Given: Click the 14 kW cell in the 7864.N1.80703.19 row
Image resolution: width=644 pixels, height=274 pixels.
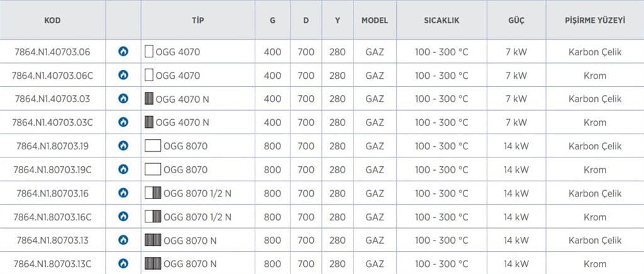Looking at the screenshot, I should (x=516, y=146).
